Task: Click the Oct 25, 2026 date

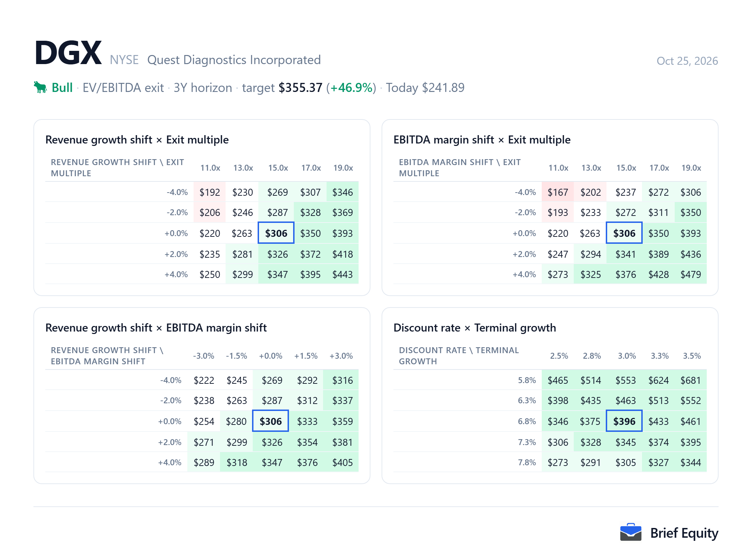Action: point(687,61)
